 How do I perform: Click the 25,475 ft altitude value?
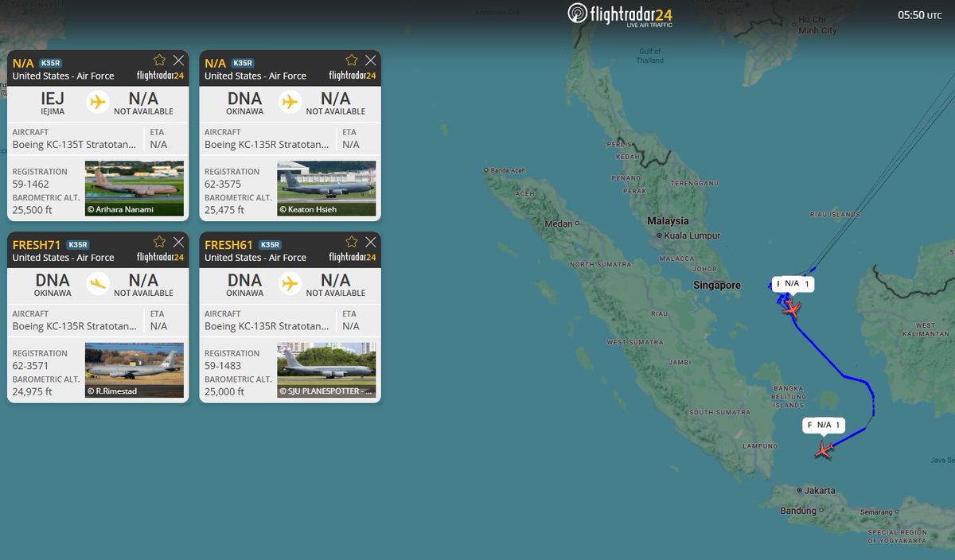(224, 210)
